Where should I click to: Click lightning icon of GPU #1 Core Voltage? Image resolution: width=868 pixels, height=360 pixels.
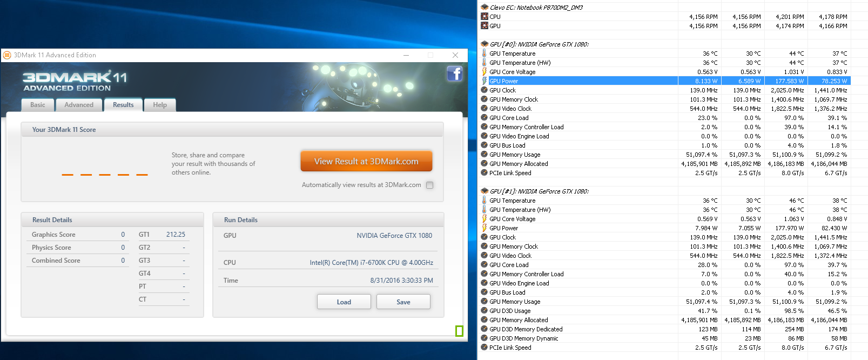pos(485,219)
